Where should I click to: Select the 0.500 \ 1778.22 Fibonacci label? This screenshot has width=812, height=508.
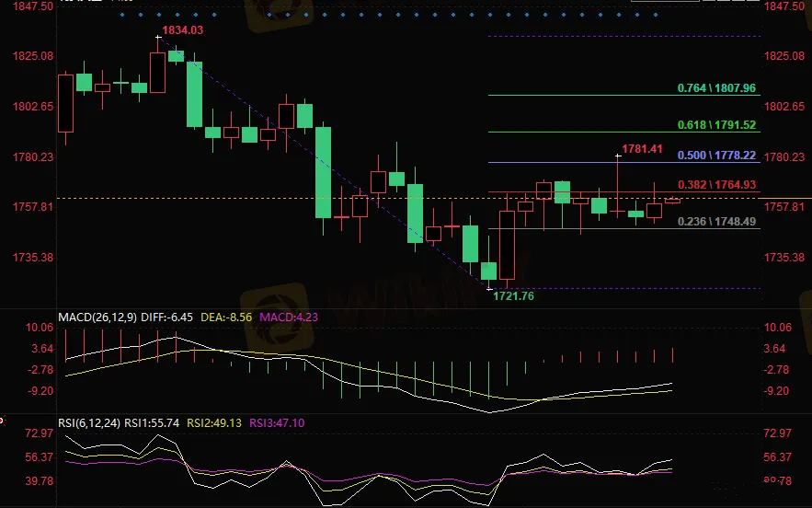coord(716,156)
